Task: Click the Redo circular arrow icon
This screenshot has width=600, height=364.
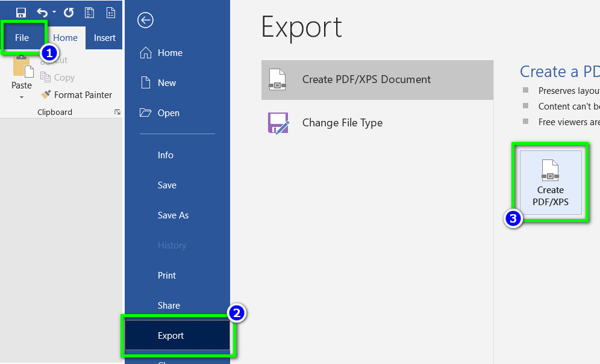Action: (x=69, y=13)
